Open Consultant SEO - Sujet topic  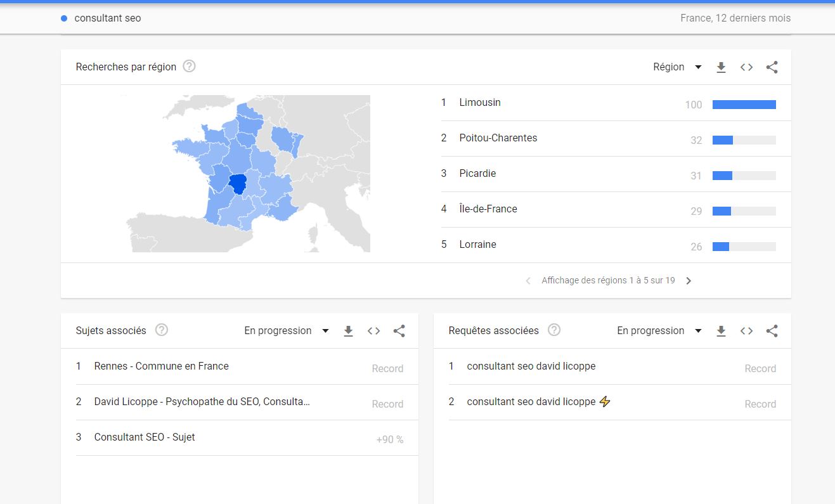click(x=145, y=437)
